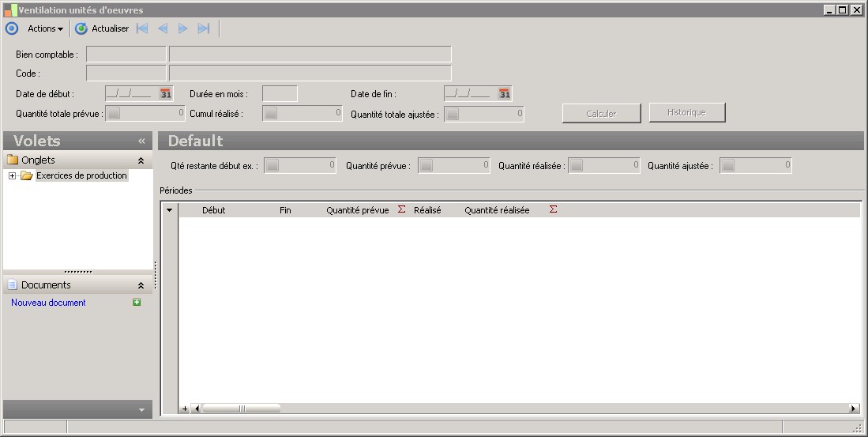
Task: Click the blue circular icon beside Actions
Action: tap(12, 28)
